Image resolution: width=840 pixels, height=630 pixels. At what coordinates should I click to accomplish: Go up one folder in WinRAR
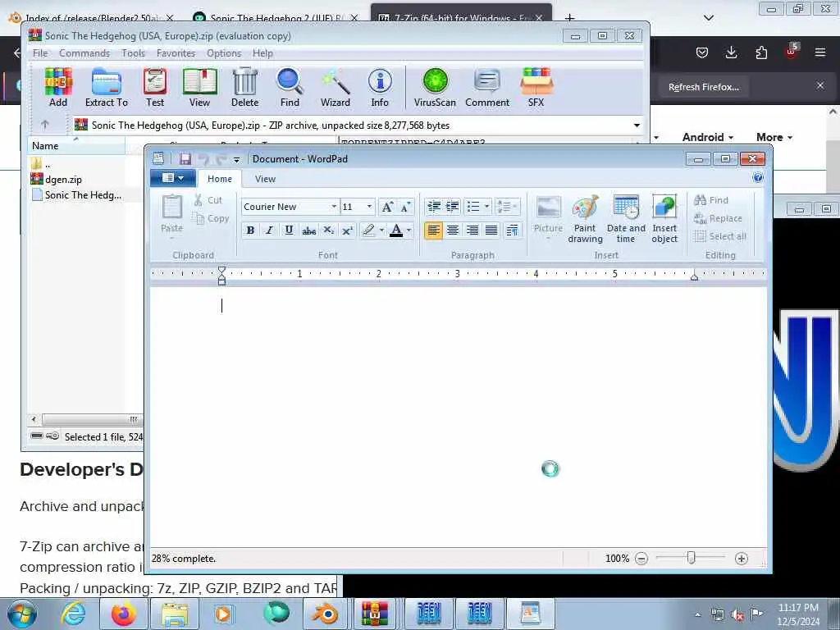click(45, 125)
